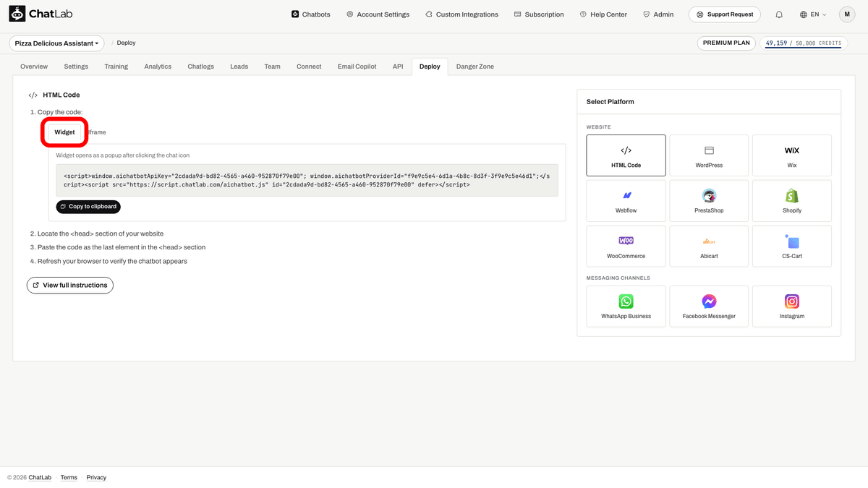The height and width of the screenshot is (488, 868).
Task: Click the 'Widget opens as a popup' description
Action: coord(123,155)
